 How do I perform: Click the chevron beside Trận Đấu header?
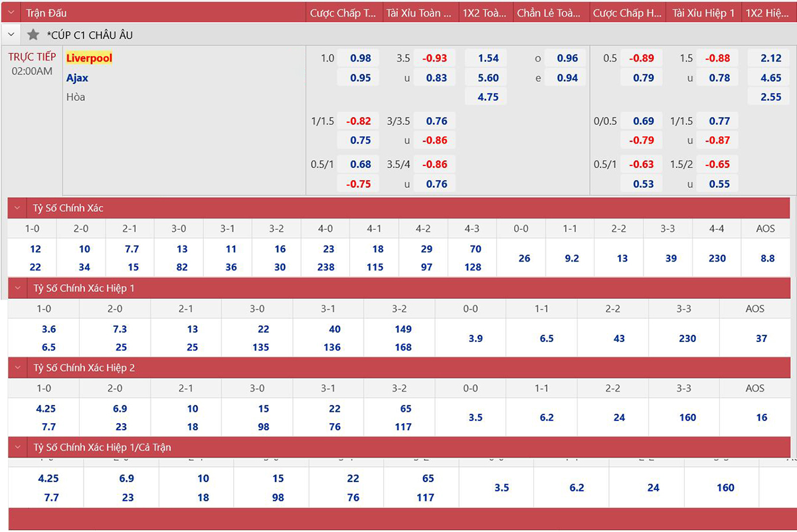[x=11, y=13]
